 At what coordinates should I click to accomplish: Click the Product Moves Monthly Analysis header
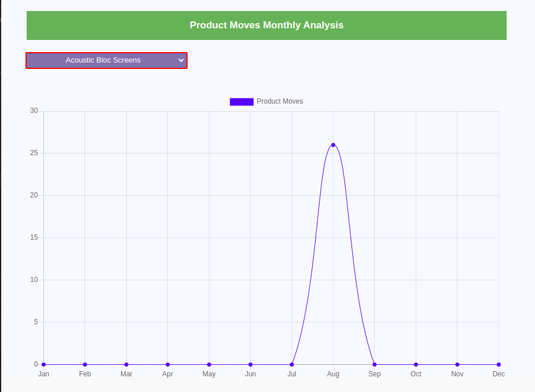266,25
